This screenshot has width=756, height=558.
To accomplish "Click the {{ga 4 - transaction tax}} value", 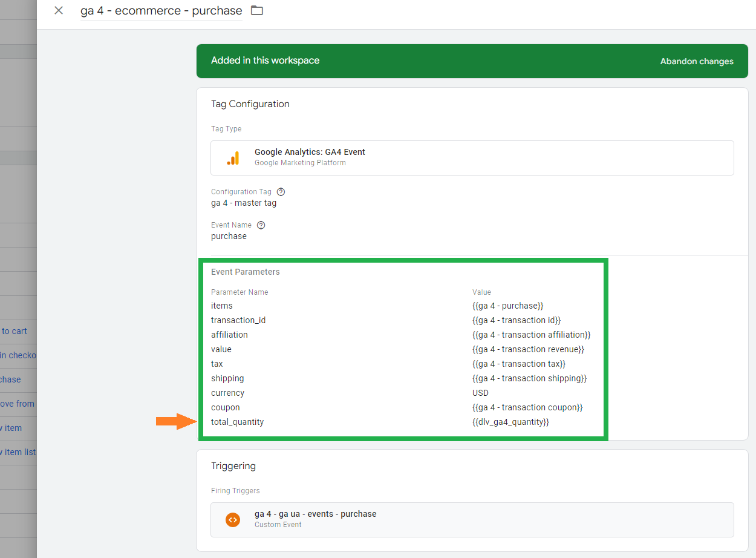I will click(x=519, y=364).
